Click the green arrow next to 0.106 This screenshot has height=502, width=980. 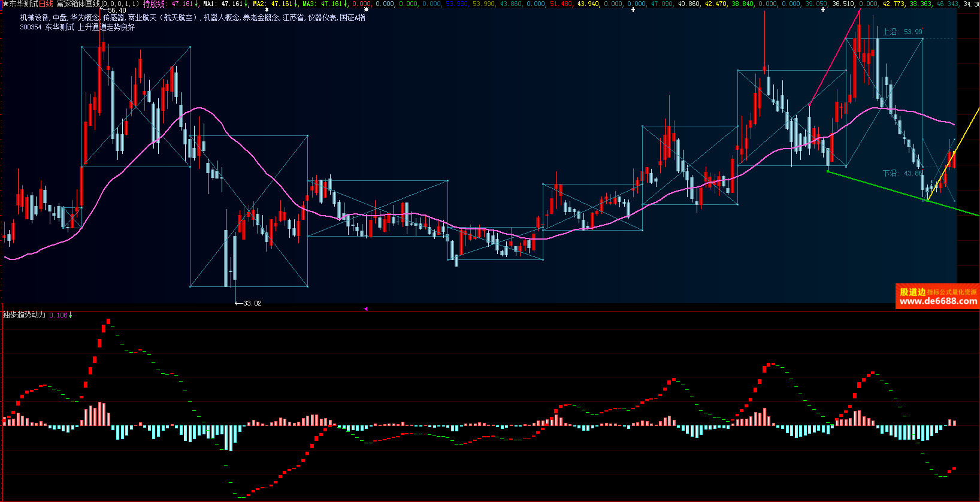tap(71, 315)
